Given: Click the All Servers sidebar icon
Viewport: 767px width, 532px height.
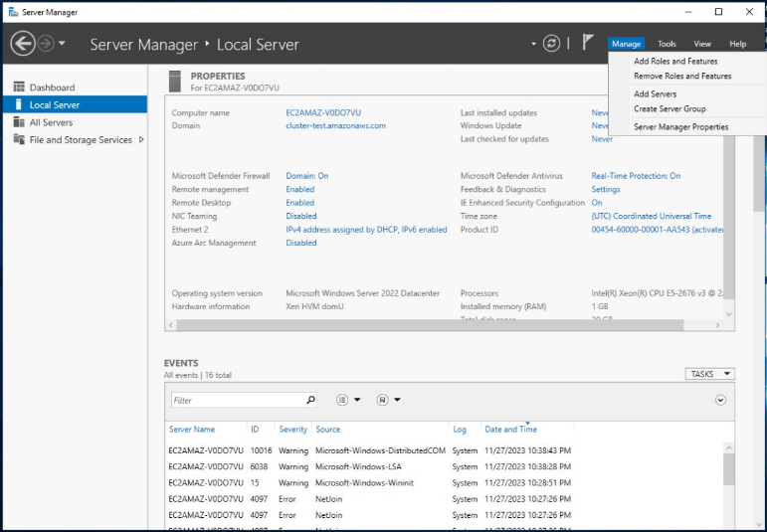Looking at the screenshot, I should 20,122.
